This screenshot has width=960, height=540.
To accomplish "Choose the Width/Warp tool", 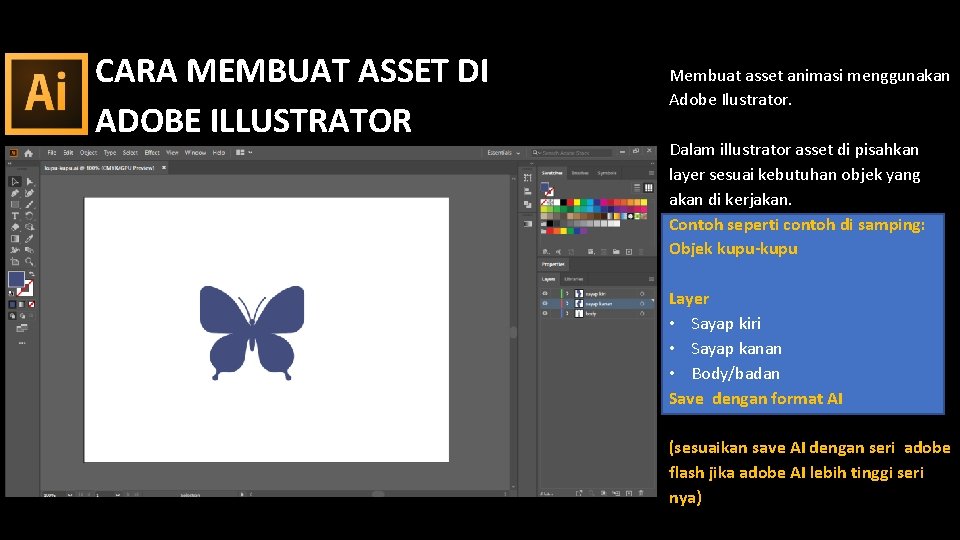I will pyautogui.click(x=15, y=250).
